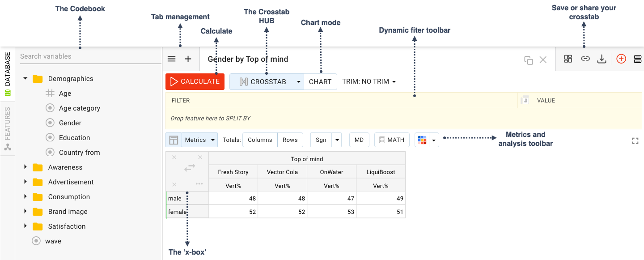The height and width of the screenshot is (260, 644).
Task: Open the highlighting color swatch picker
Action: pos(433,140)
